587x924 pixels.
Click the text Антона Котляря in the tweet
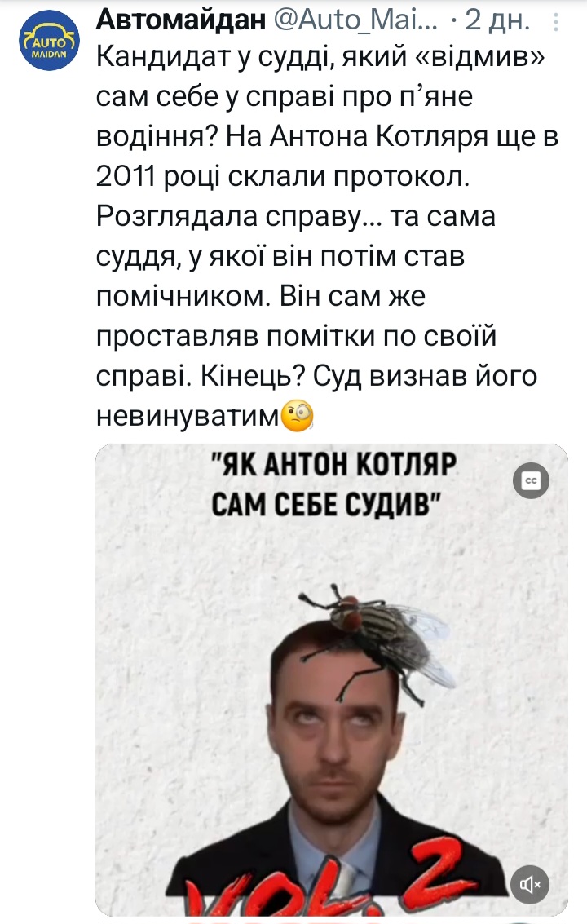pos(379,137)
